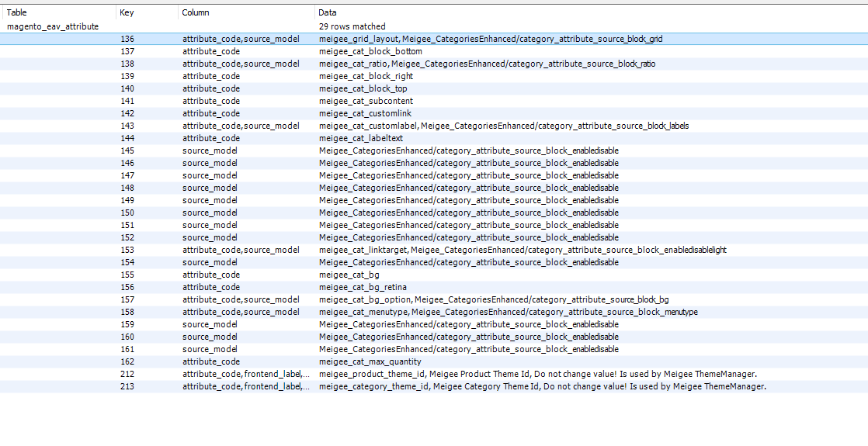Screen dimensions: 868x446
Task: Click key 143
Action: pyautogui.click(x=127, y=126)
